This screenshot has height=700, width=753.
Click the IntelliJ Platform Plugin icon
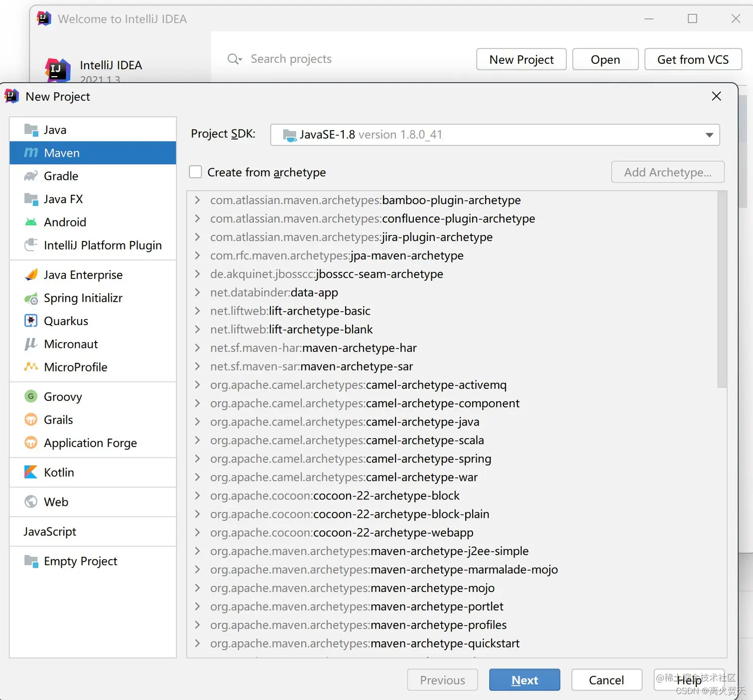31,244
